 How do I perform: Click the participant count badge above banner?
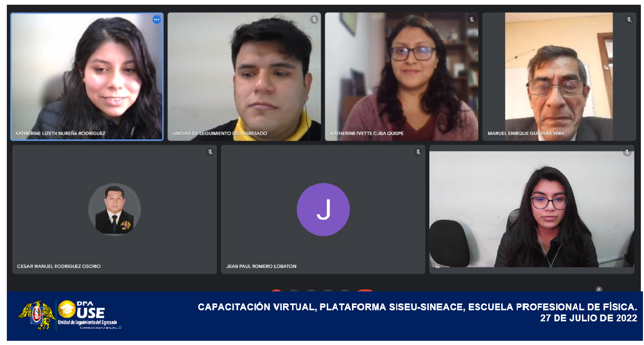click(x=599, y=289)
